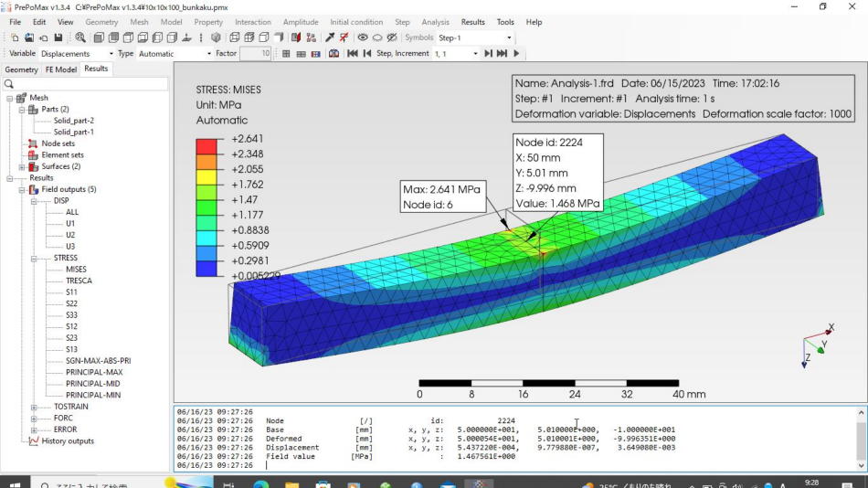Click the show all eye icon
This screenshot has height=488, width=868.
click(363, 37)
